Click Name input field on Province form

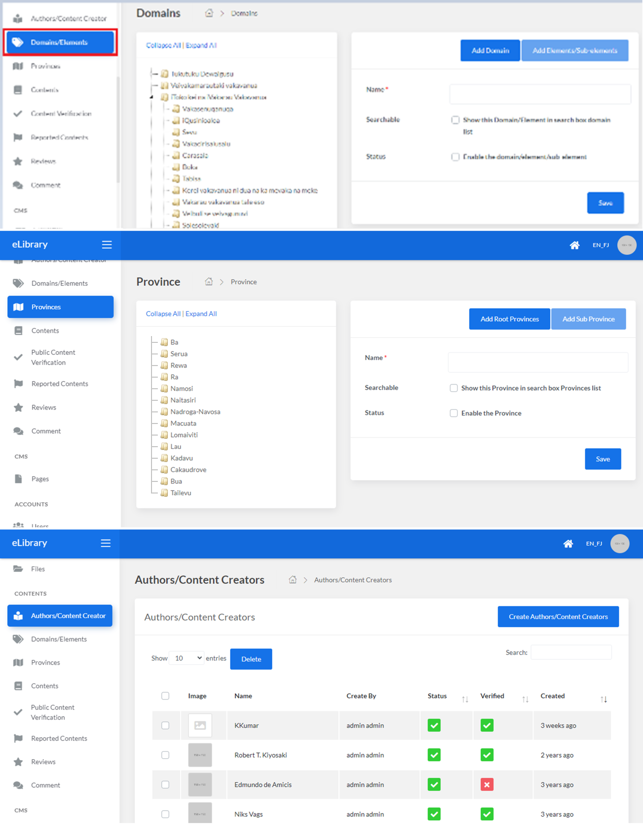(x=538, y=362)
